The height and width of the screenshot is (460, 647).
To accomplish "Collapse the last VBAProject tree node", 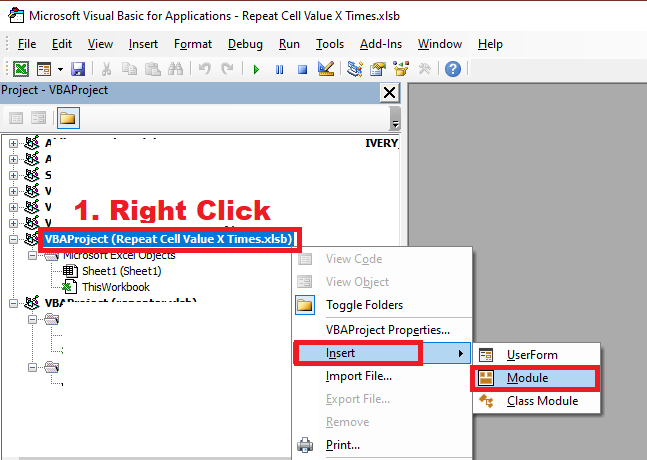I will [x=13, y=304].
